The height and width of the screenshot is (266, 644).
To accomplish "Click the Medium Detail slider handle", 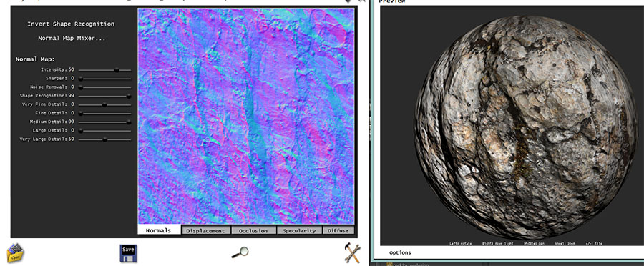I will pyautogui.click(x=129, y=122).
